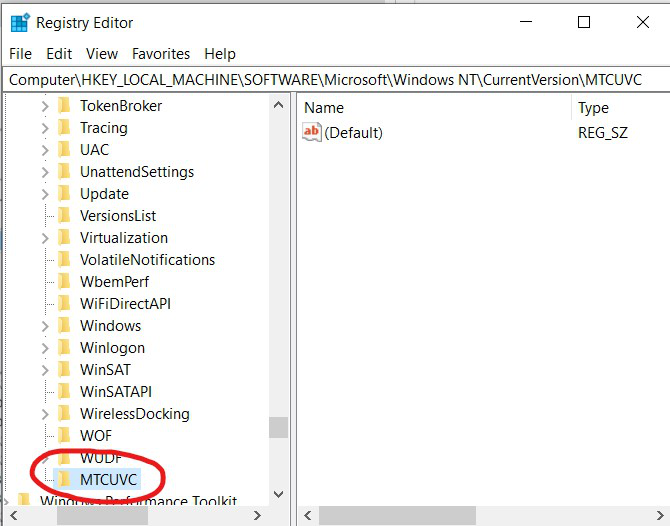Click tree pane horizontal scroll left arrow
This screenshot has height=526, width=670.
[x=13, y=515]
